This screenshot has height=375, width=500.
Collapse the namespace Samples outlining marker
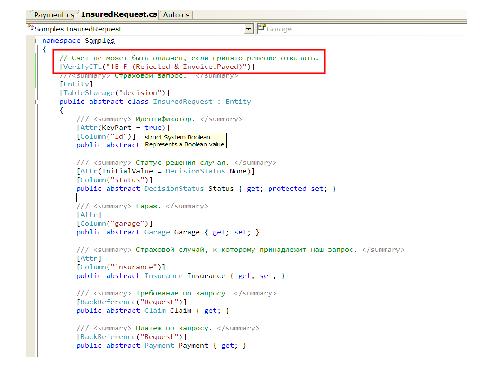[x=35, y=41]
